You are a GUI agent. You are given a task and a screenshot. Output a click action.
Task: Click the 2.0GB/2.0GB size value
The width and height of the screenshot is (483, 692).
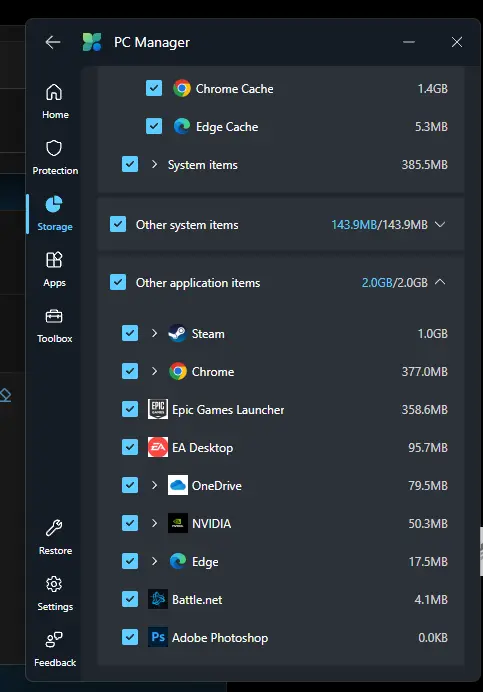pos(395,282)
